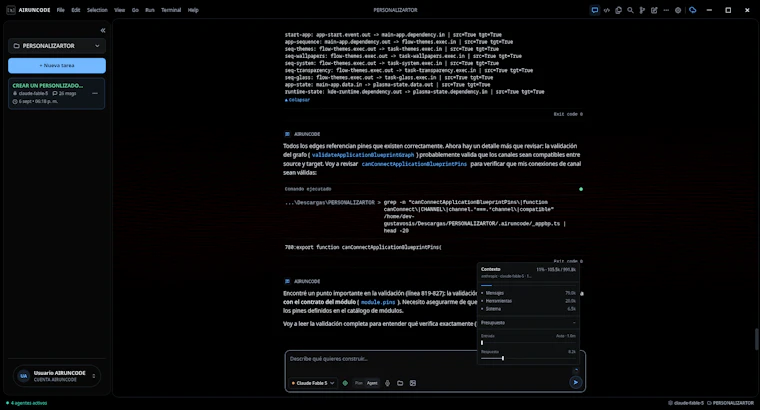Click the search magnifier icon in title bar
Image resolution: width=760 pixels, height=410 pixels.
tap(630, 10)
